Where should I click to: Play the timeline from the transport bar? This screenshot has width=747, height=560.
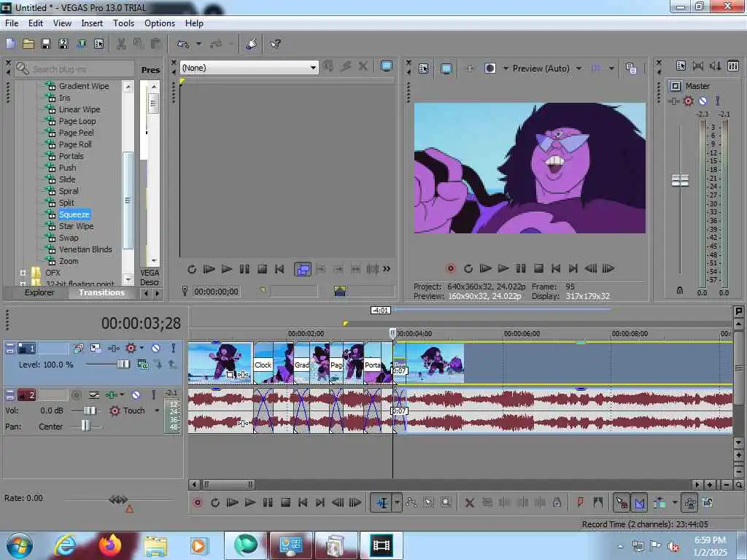(x=250, y=502)
